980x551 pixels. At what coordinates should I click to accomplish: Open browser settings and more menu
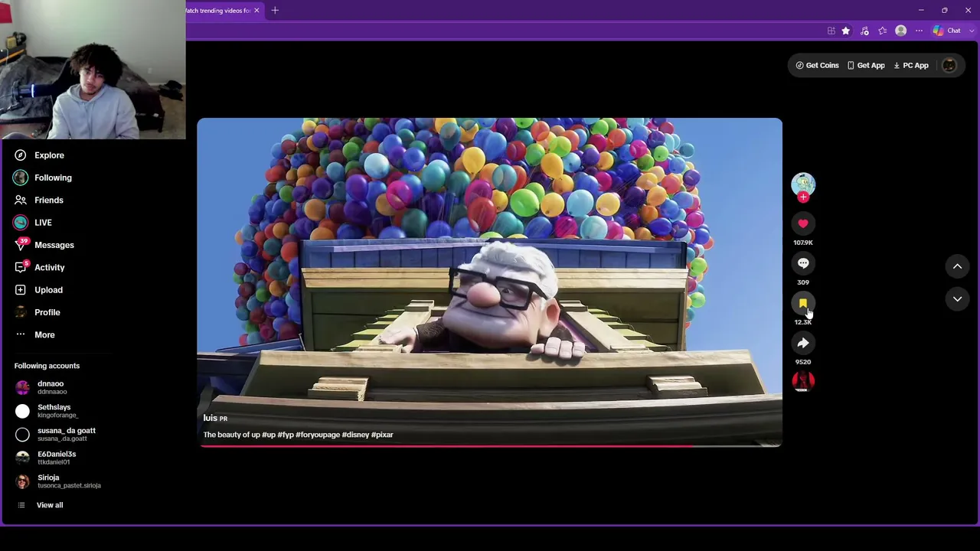click(x=920, y=31)
